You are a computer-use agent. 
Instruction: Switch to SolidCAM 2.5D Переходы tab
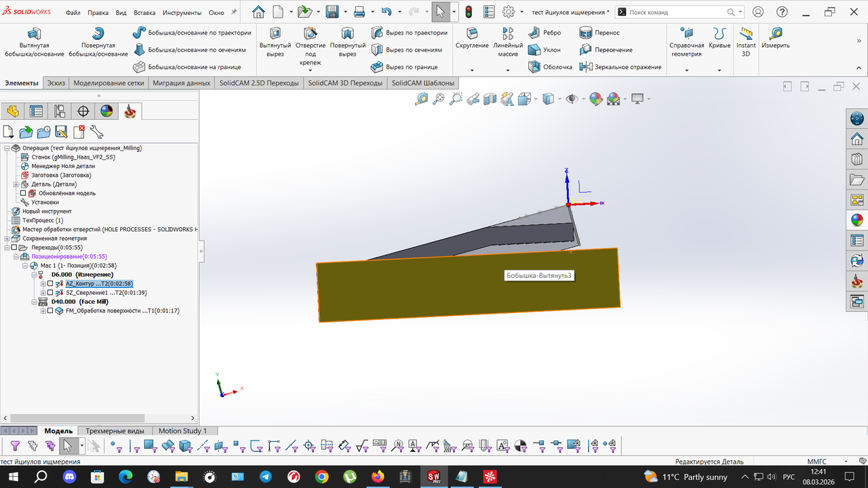click(x=258, y=83)
